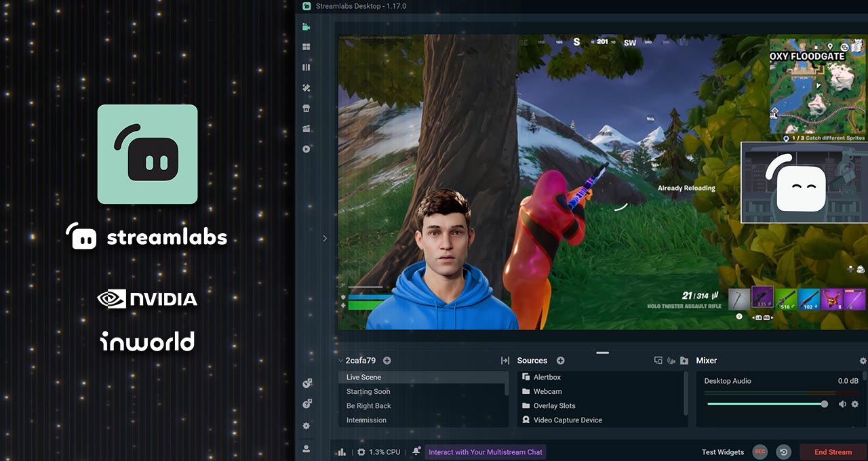868x461 pixels.
Task: Open the Editor view camera icon
Action: pyautogui.click(x=306, y=26)
